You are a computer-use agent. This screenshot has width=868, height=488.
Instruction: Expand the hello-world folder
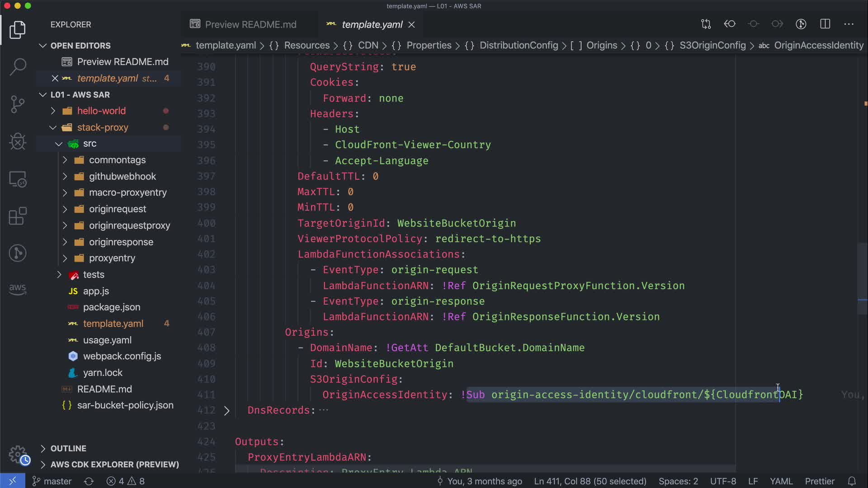tap(101, 111)
